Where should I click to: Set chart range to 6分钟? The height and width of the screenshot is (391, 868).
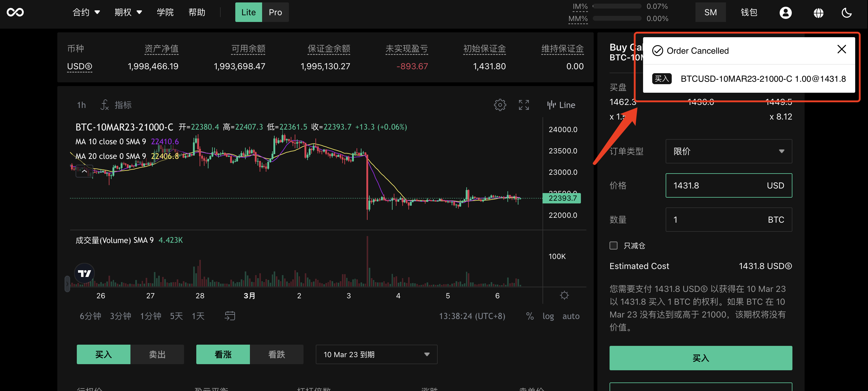90,316
